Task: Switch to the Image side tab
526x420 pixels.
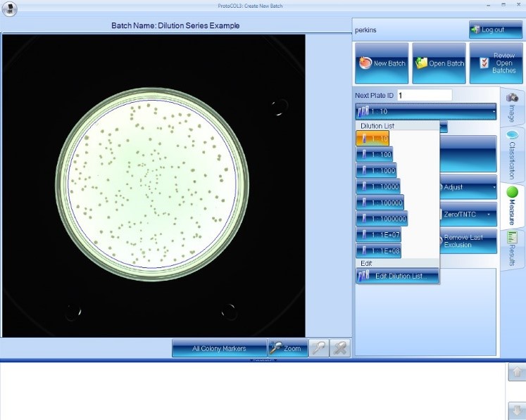Action: (512, 106)
